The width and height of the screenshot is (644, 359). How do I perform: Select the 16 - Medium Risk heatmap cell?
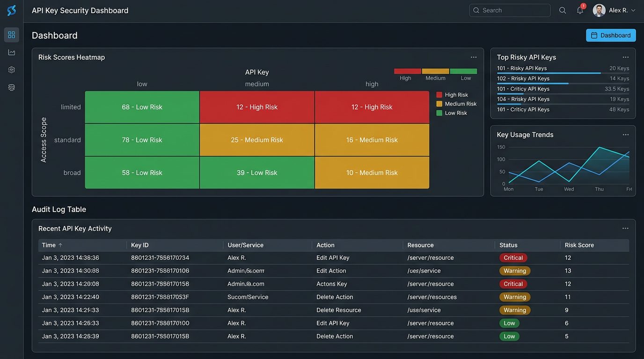(372, 140)
